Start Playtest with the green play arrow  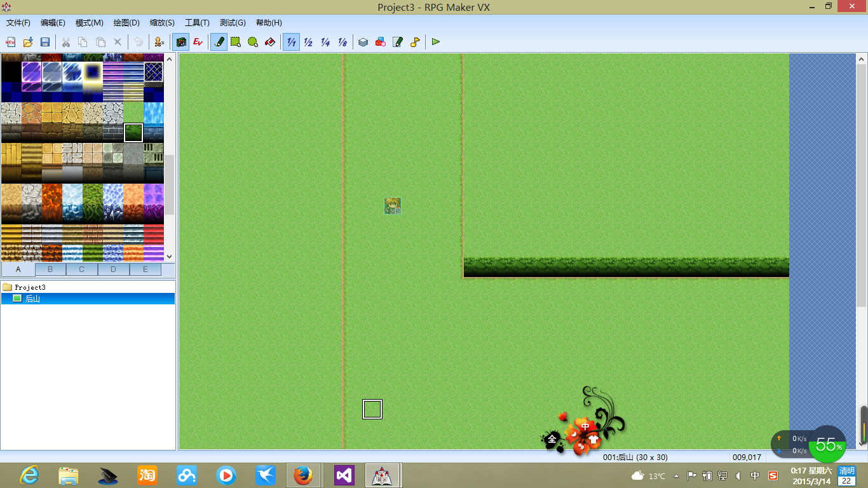[x=436, y=42]
